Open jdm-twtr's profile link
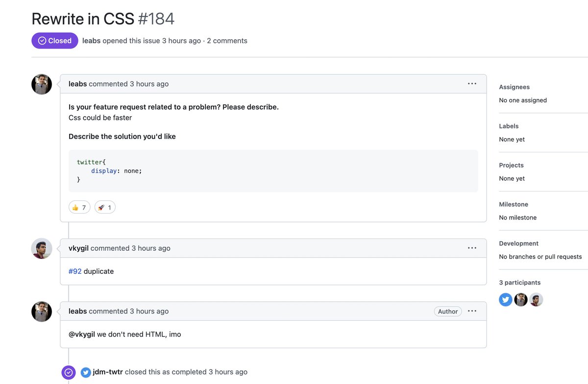 pos(108,372)
